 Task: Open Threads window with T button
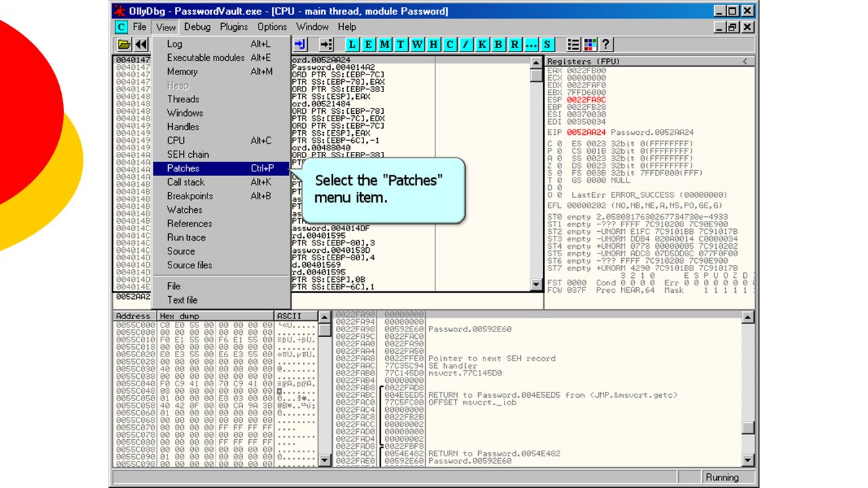click(x=401, y=45)
